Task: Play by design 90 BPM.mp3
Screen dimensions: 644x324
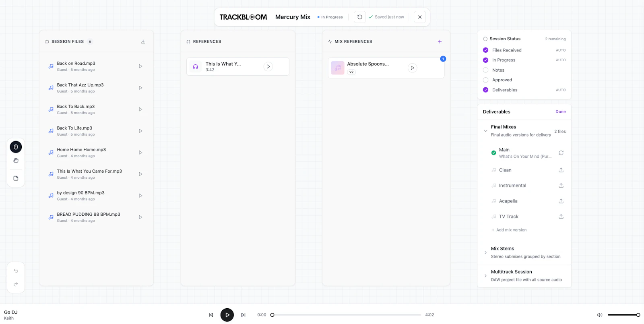Action: pos(140,196)
